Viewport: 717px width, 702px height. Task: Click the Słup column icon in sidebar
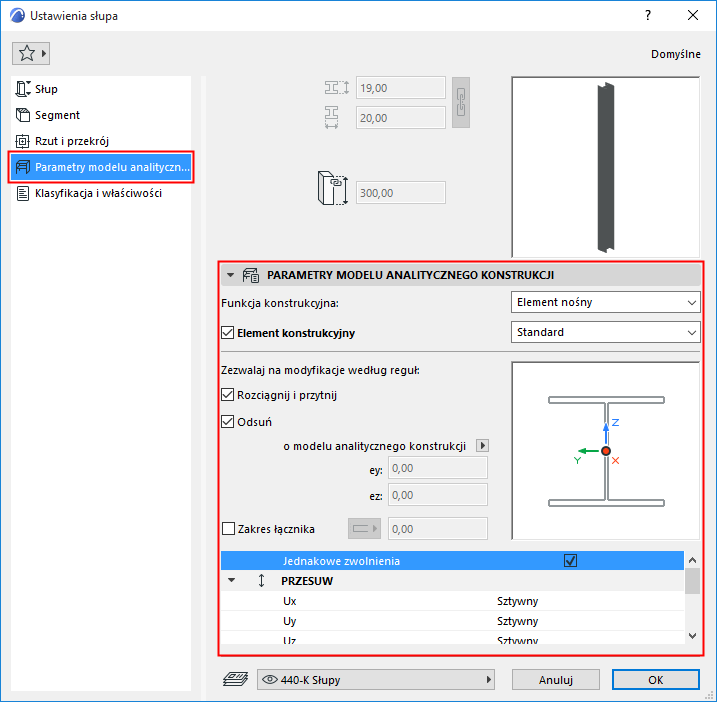tap(22, 89)
